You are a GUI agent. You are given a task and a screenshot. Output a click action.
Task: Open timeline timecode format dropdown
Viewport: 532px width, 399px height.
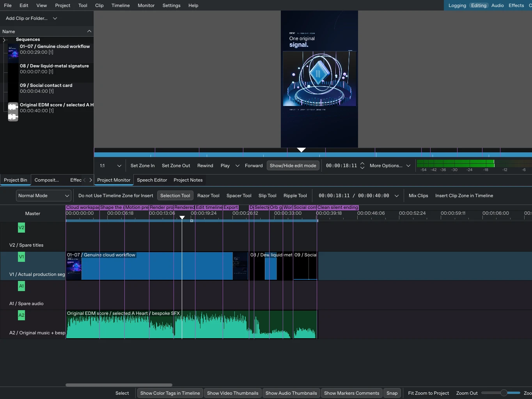point(397,196)
